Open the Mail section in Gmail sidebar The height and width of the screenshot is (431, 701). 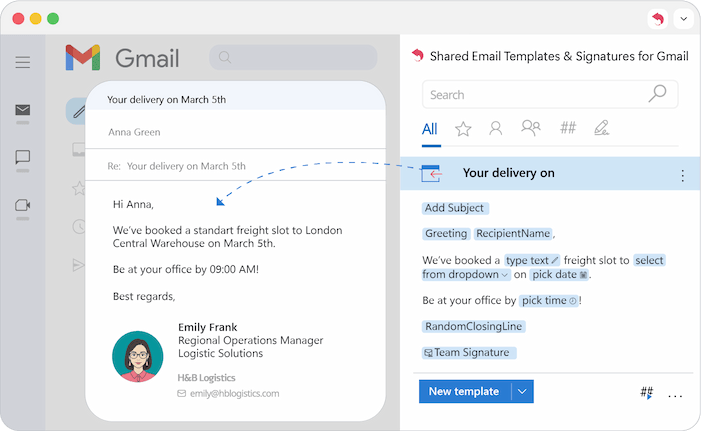coord(23,110)
